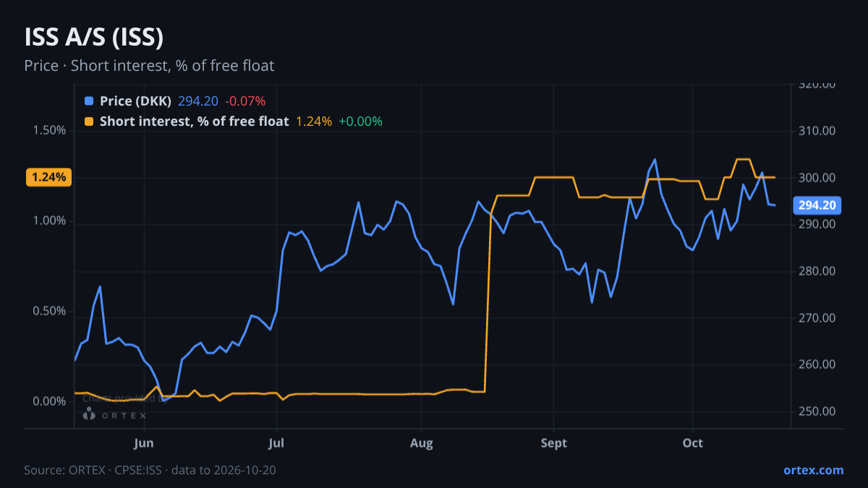Viewport: 868px width, 488px height.
Task: Open the ortex.com link
Action: point(814,470)
